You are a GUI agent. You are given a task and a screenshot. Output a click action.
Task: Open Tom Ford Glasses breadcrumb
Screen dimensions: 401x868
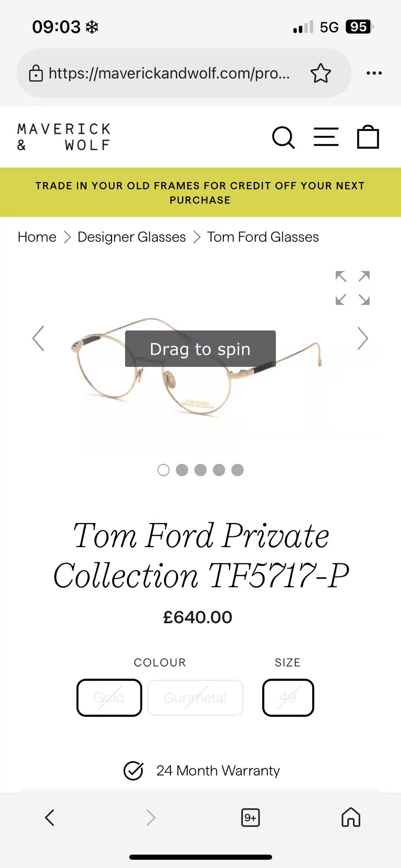tap(263, 237)
